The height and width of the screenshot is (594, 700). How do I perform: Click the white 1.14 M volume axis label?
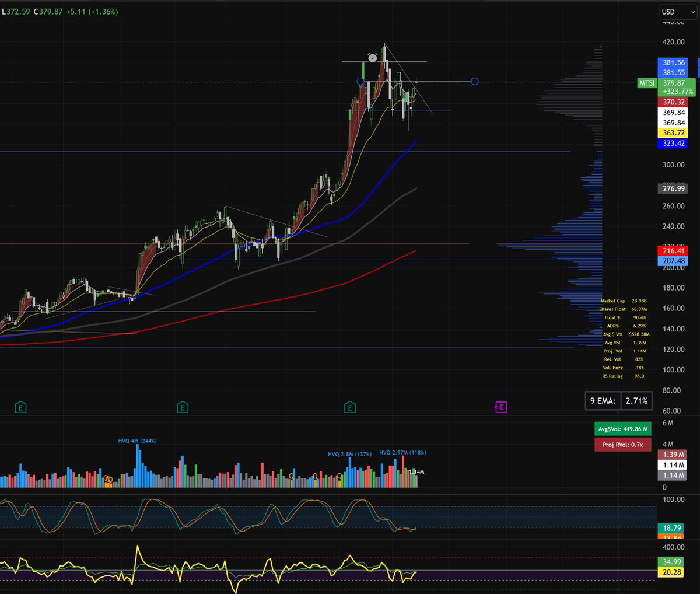[x=674, y=465]
